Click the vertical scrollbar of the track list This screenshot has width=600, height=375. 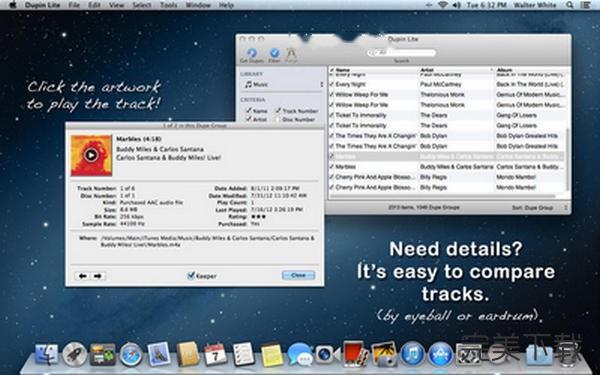tap(567, 161)
